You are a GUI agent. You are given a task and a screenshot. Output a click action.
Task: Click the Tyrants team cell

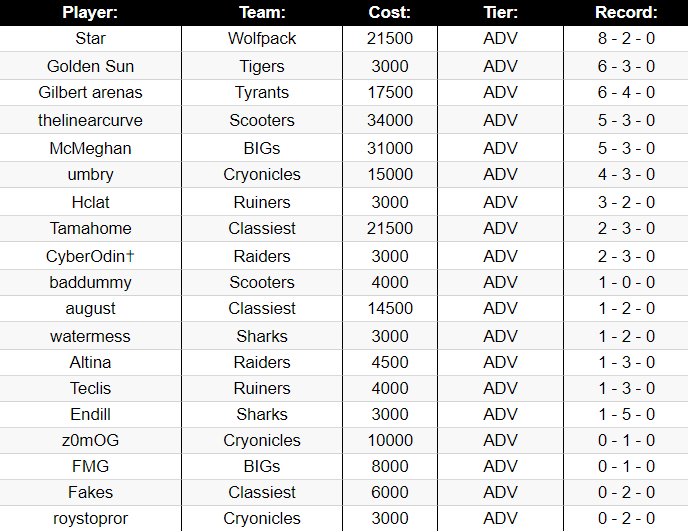(x=262, y=93)
